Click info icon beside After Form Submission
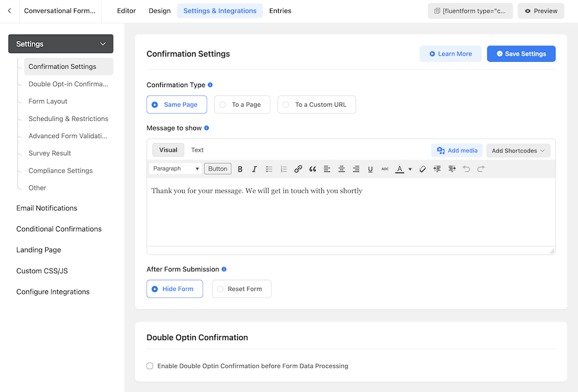Image resolution: width=578 pixels, height=392 pixels. click(x=224, y=269)
